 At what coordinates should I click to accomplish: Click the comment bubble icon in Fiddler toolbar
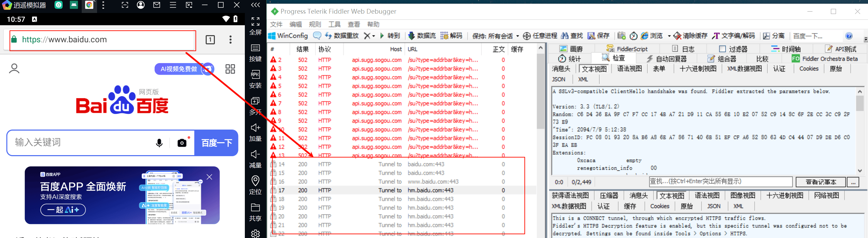coord(317,35)
